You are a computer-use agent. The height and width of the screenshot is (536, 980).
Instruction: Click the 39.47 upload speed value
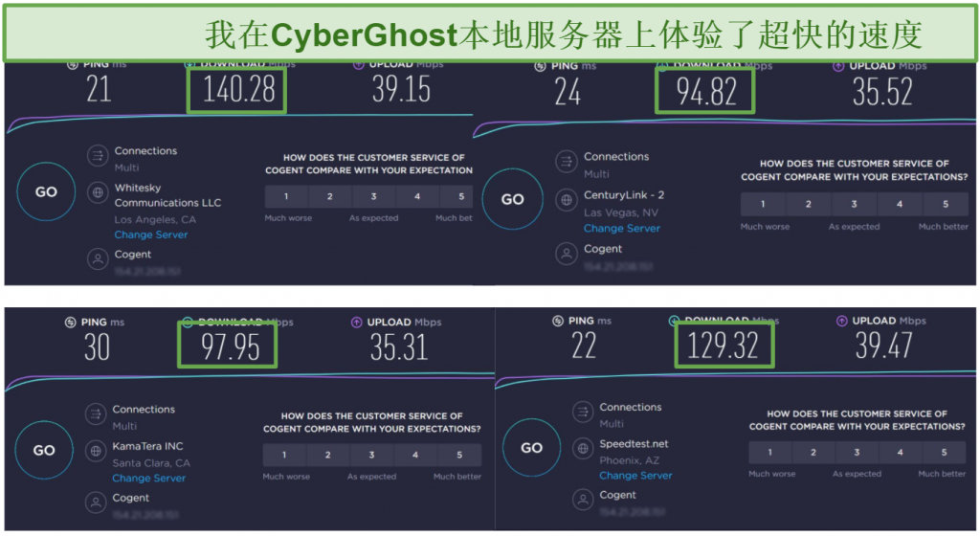pos(883,346)
